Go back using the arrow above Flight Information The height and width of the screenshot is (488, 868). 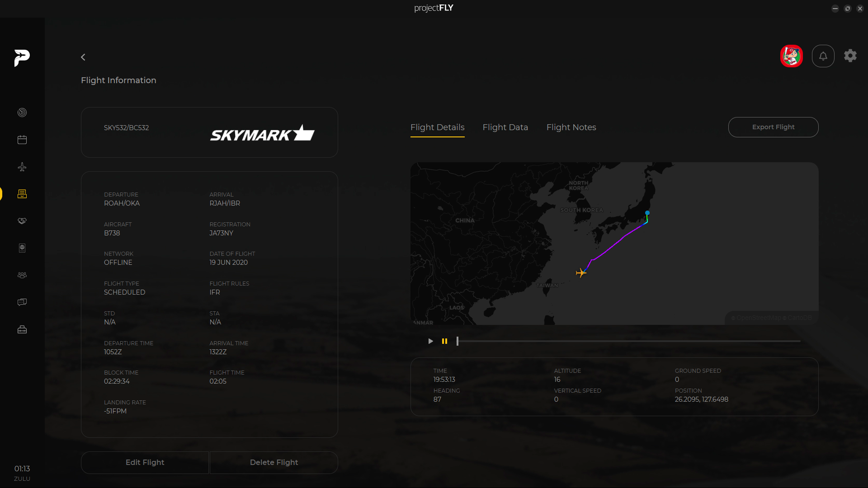point(83,57)
